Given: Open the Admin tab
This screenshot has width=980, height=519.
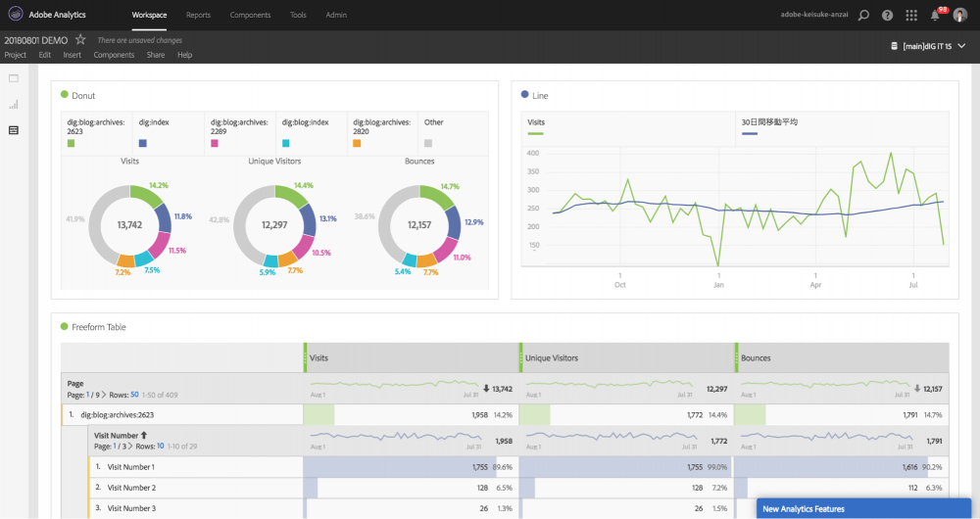Looking at the screenshot, I should [335, 15].
